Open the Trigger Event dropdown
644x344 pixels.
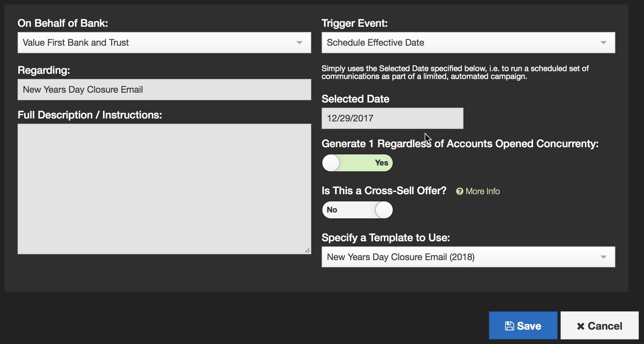point(468,42)
